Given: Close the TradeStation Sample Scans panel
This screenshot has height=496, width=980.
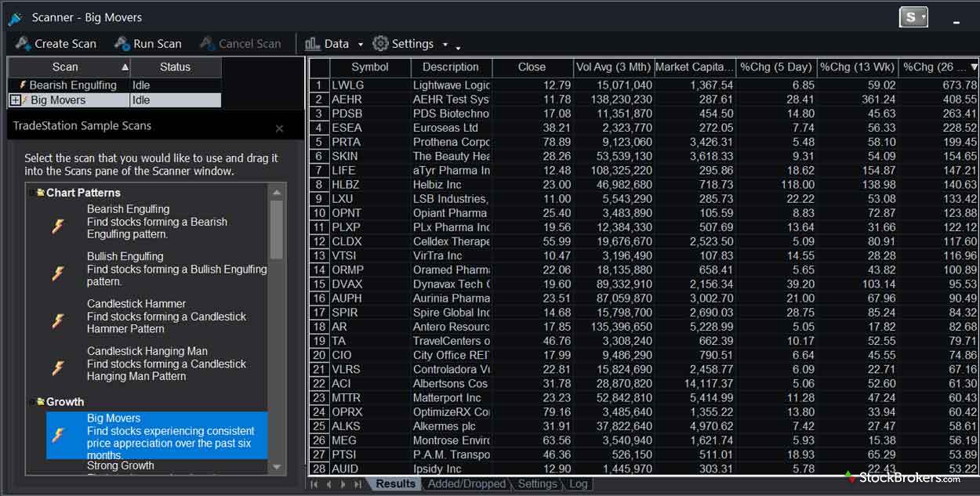Looking at the screenshot, I should pyautogui.click(x=279, y=129).
